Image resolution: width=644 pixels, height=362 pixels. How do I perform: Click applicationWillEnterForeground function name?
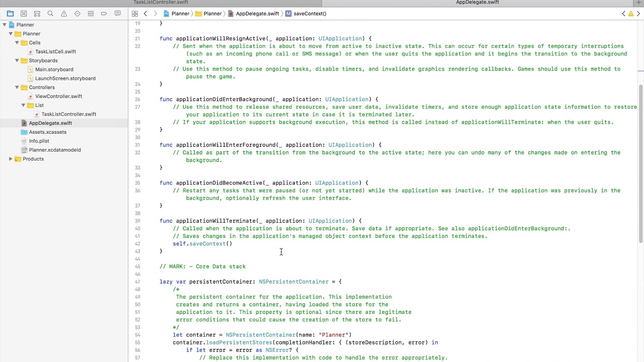pyautogui.click(x=225, y=145)
